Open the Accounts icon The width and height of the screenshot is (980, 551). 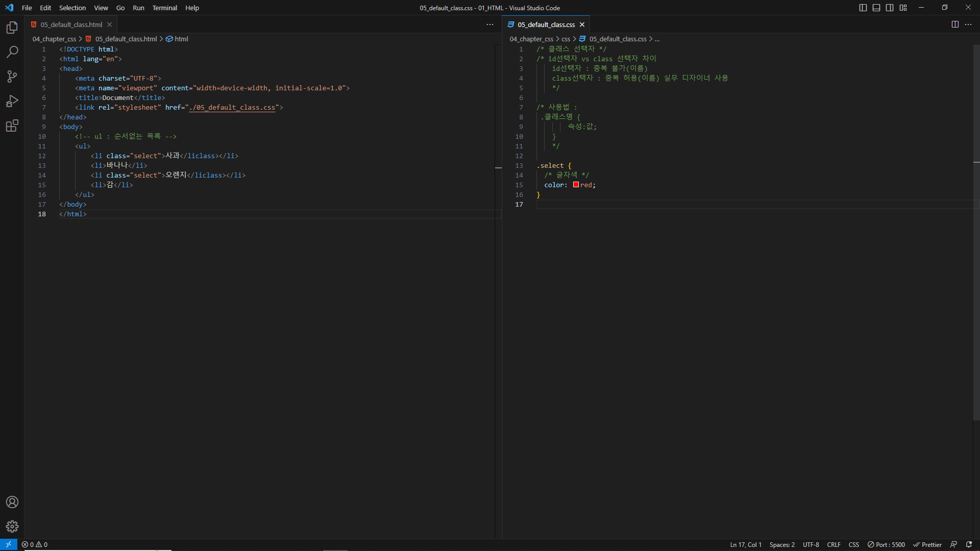coord(12,502)
